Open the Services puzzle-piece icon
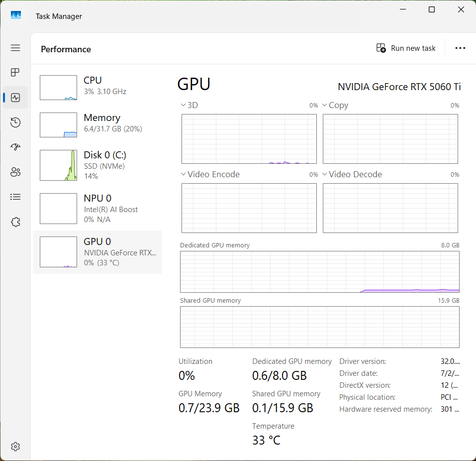Screen dimensions: 476x461 pos(15,222)
